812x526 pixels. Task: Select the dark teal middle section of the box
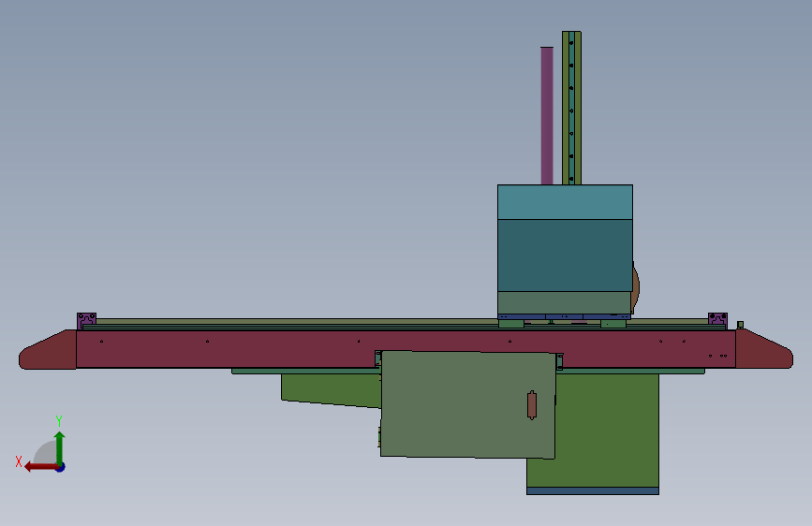pyautogui.click(x=565, y=256)
